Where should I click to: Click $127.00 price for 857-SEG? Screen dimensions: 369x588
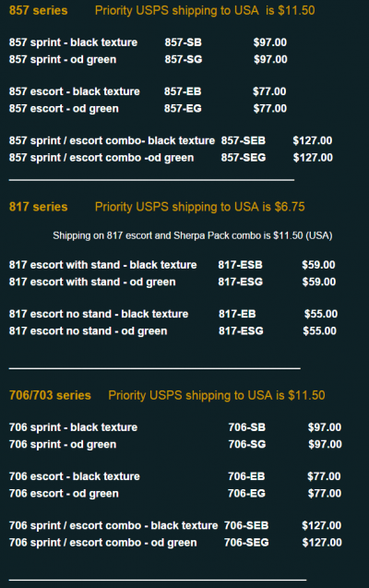click(x=313, y=158)
